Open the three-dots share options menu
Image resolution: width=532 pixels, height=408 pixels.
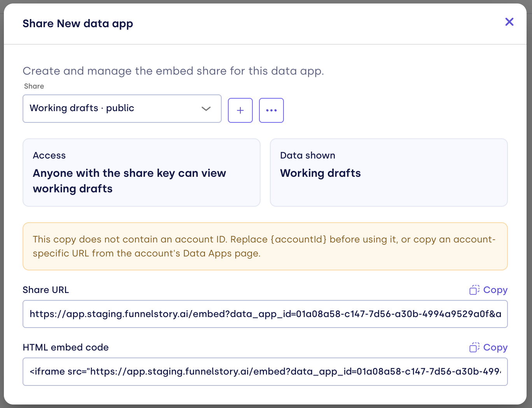tap(271, 110)
